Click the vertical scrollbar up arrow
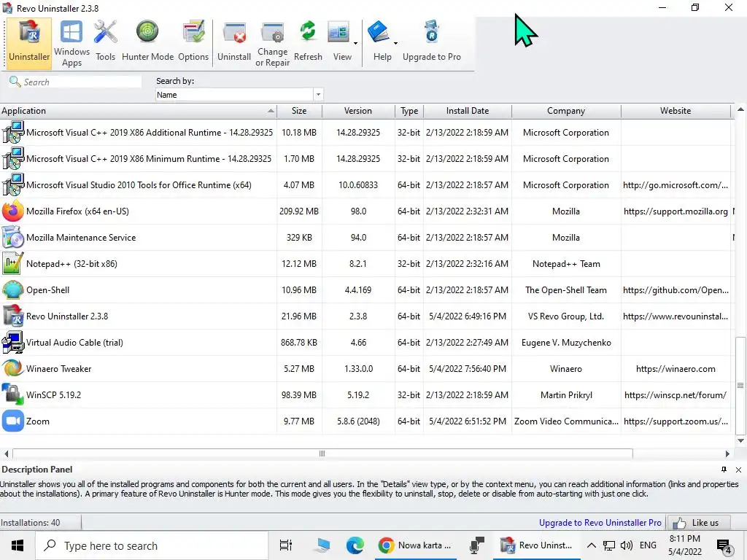This screenshot has width=747, height=560. click(x=740, y=109)
